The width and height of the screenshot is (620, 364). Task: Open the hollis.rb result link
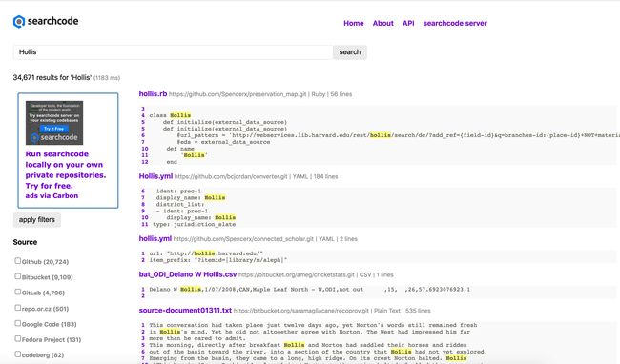(153, 94)
